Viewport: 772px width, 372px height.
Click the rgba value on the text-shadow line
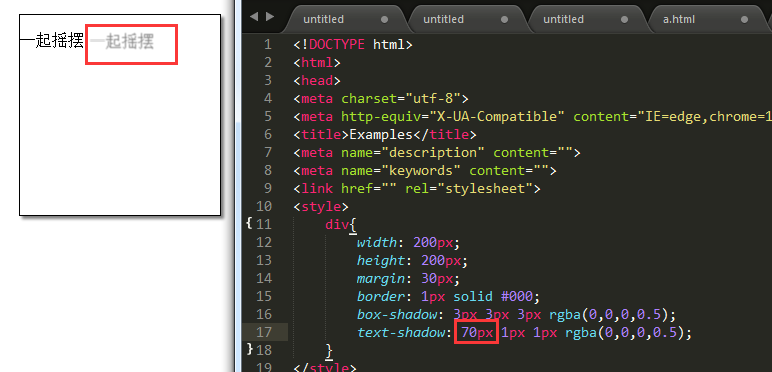point(625,333)
